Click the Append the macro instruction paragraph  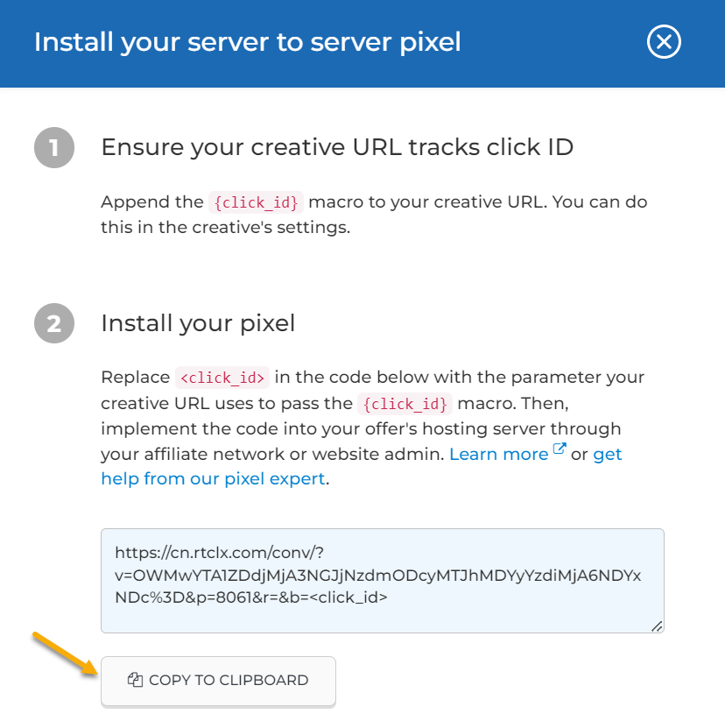pos(374,215)
